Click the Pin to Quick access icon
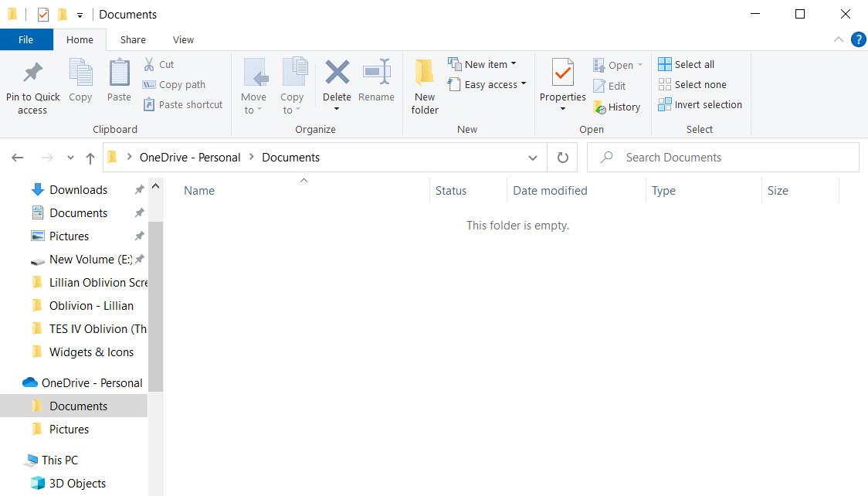The width and height of the screenshot is (868, 496). pos(32,72)
